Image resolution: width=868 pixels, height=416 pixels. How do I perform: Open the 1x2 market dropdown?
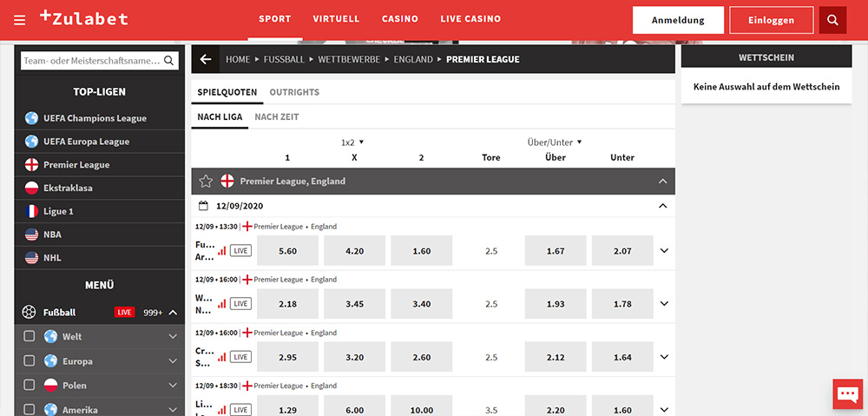[352, 142]
